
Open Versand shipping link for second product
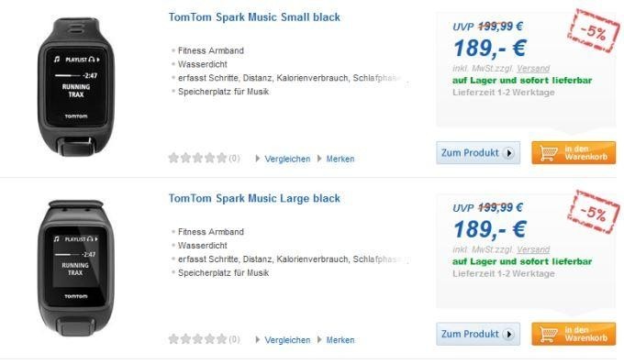(533, 249)
